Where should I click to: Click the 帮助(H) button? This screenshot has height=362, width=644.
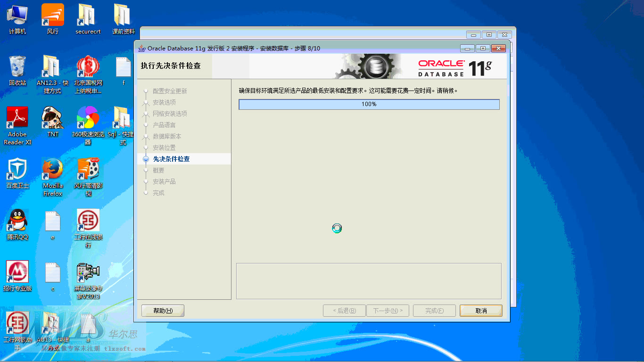pyautogui.click(x=162, y=310)
